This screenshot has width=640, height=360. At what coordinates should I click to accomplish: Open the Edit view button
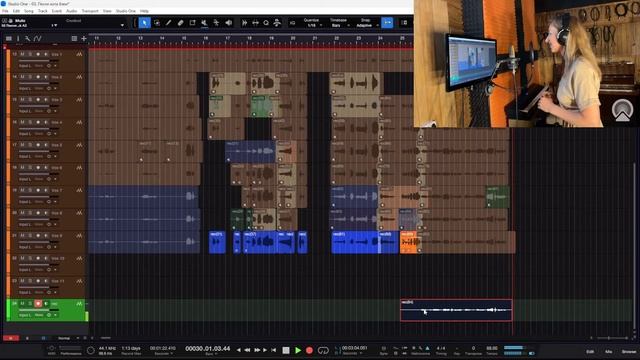point(590,351)
